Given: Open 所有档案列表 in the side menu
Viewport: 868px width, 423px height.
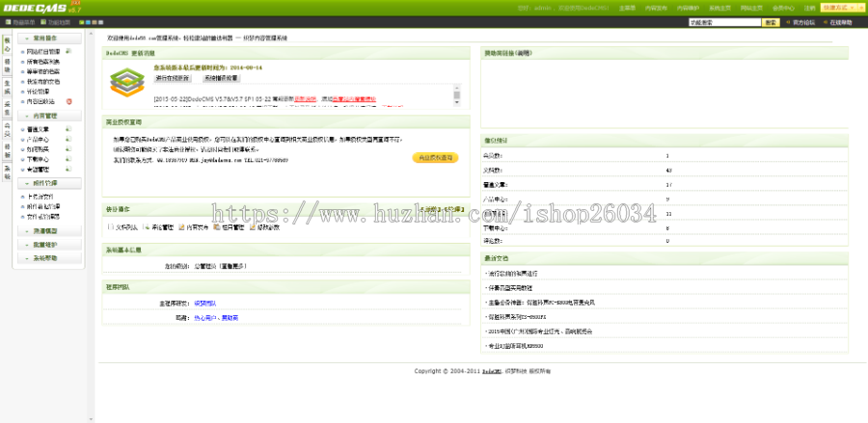Looking at the screenshot, I should [43, 62].
